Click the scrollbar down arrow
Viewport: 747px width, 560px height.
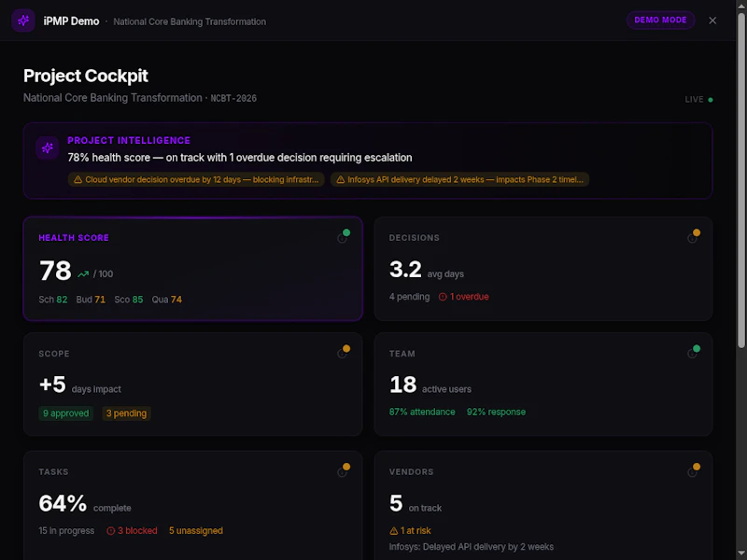(741, 554)
